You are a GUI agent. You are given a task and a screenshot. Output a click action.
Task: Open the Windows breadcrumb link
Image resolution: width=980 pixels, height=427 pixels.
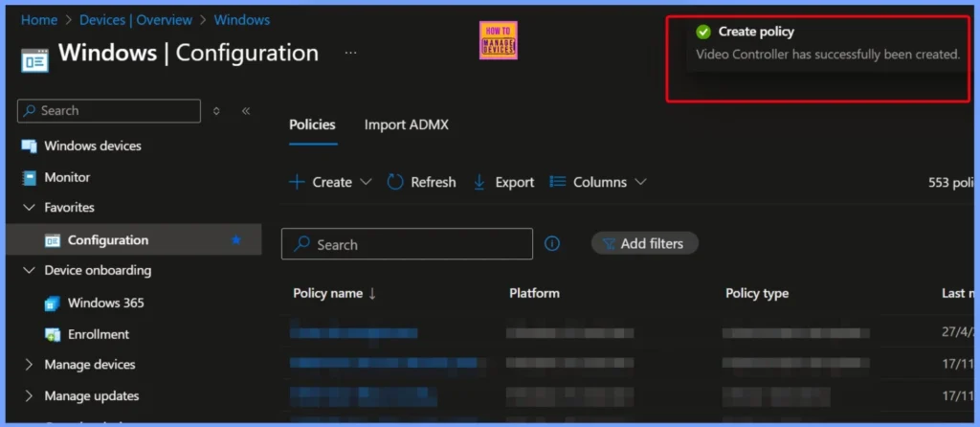242,20
